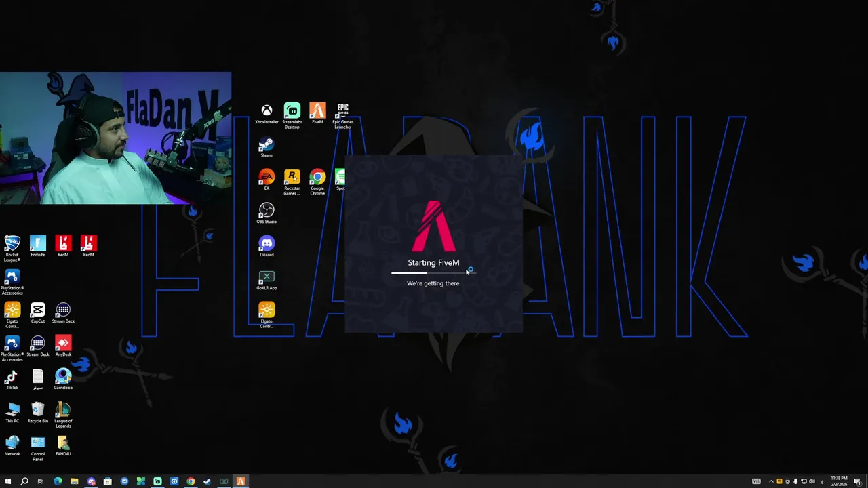Screen dimensions: 868x488
Task: Launch OBS Studio from the desktop
Action: pyautogui.click(x=267, y=213)
